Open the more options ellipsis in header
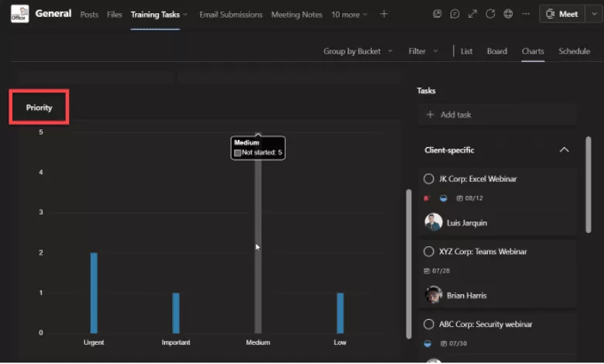 coord(526,14)
